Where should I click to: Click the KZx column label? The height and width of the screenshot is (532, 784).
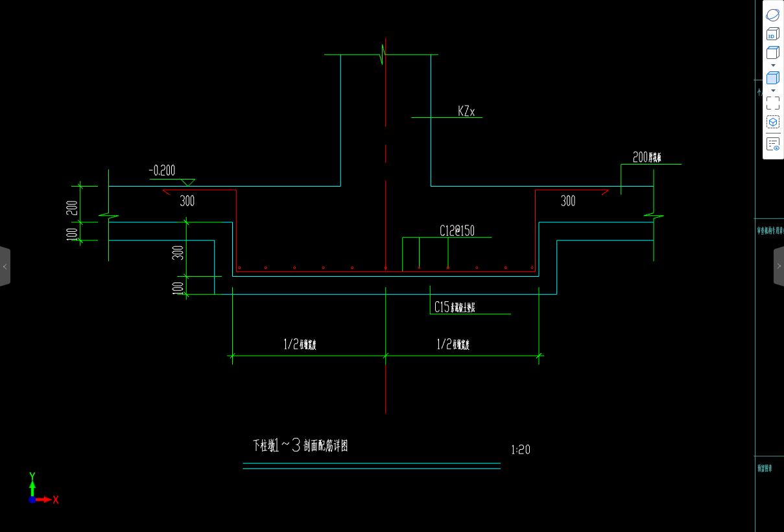[466, 111]
